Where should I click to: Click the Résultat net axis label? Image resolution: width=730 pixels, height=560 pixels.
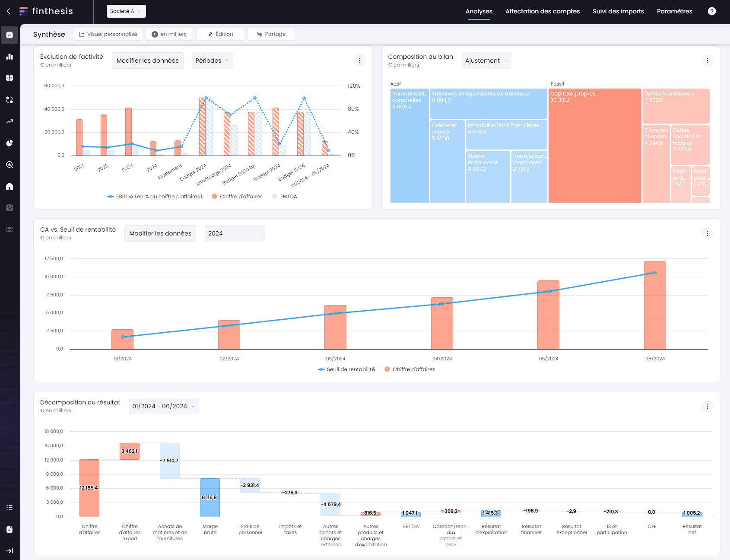[x=692, y=529]
